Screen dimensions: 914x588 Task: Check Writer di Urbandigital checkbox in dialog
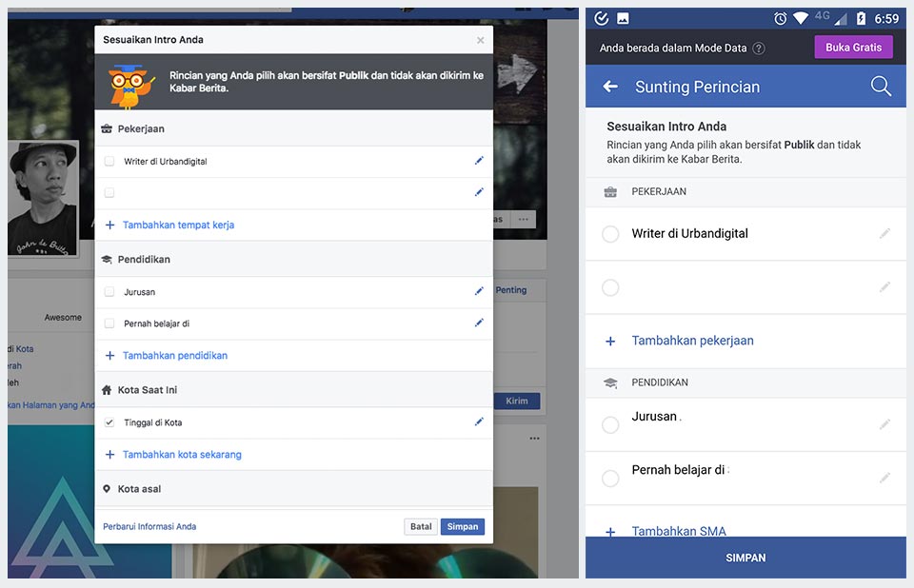click(109, 162)
